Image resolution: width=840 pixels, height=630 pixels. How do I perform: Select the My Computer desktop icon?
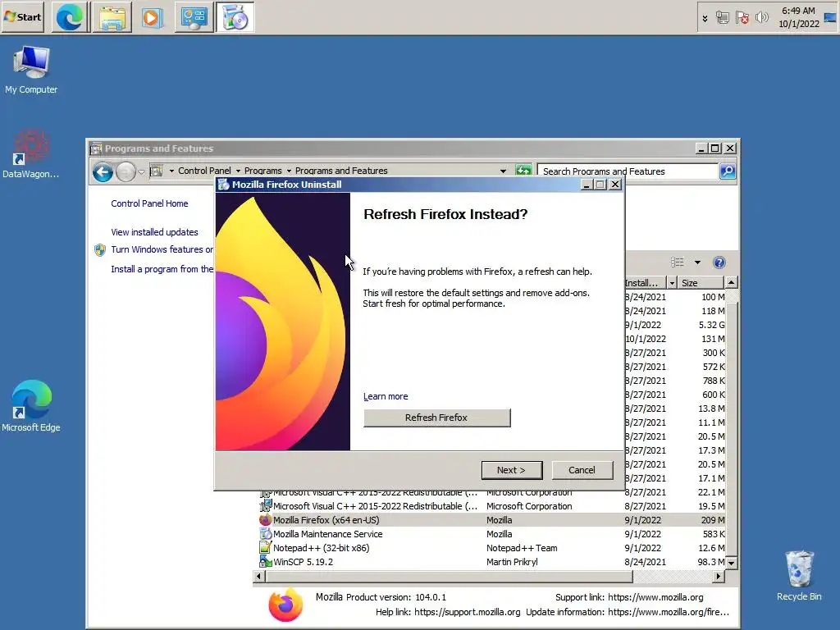[31, 71]
